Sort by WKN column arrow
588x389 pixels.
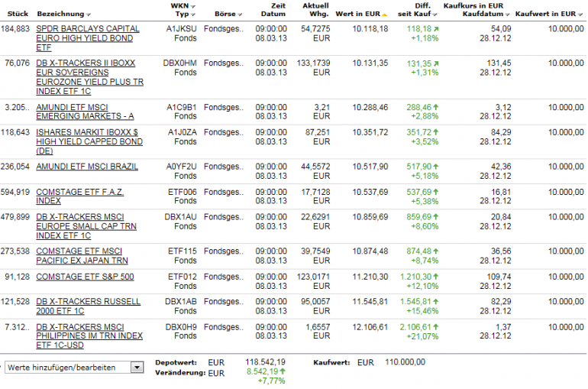click(192, 6)
